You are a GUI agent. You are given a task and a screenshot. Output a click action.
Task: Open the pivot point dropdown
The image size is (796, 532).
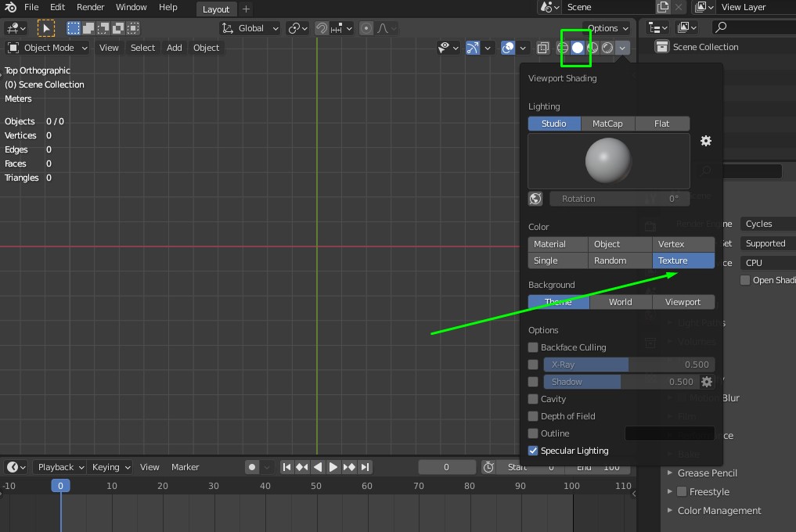pyautogui.click(x=298, y=28)
